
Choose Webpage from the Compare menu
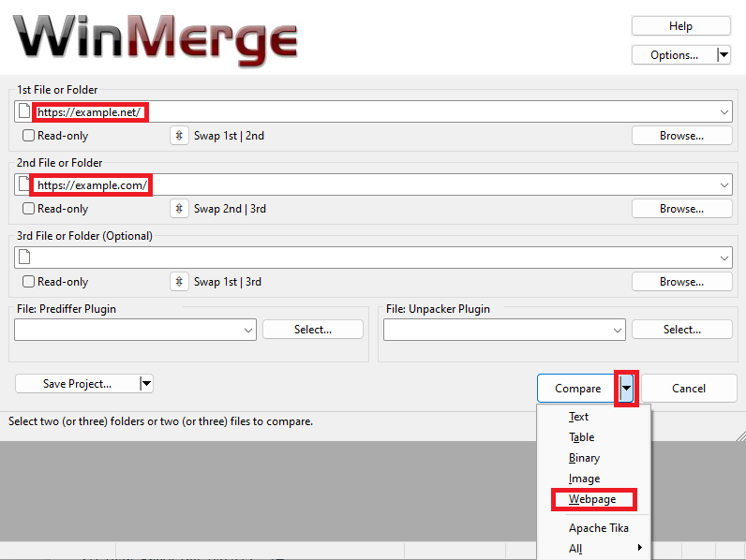coord(592,499)
